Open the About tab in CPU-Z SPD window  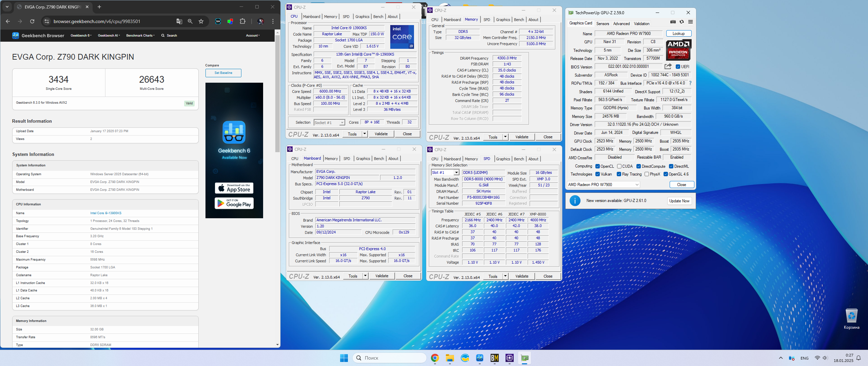click(x=533, y=159)
